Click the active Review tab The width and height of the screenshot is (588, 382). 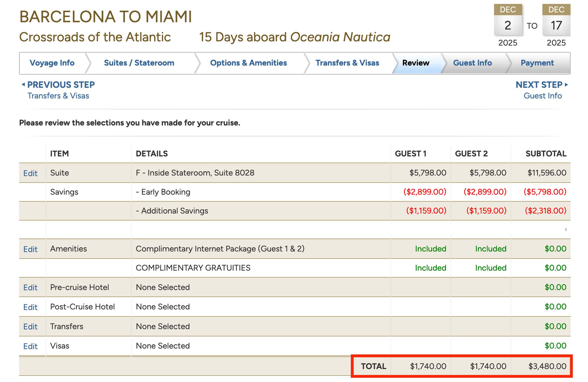coord(415,63)
